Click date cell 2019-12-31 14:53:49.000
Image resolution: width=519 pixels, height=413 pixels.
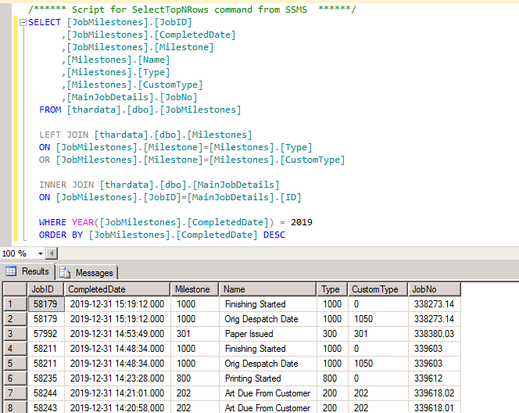point(117,334)
